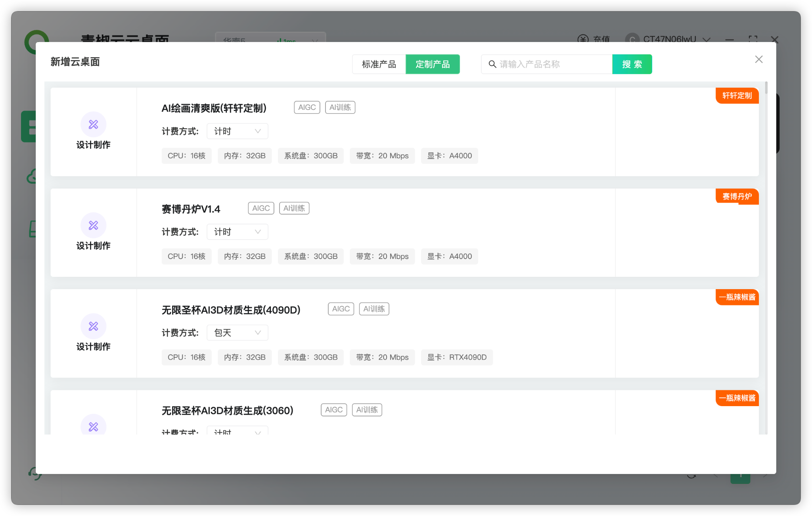Click 一瓶辣椒酱 badge on 4090D card

[x=737, y=297]
